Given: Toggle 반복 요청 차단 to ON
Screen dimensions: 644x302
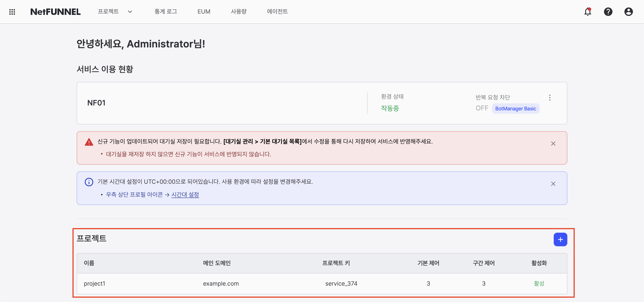Looking at the screenshot, I should point(482,108).
